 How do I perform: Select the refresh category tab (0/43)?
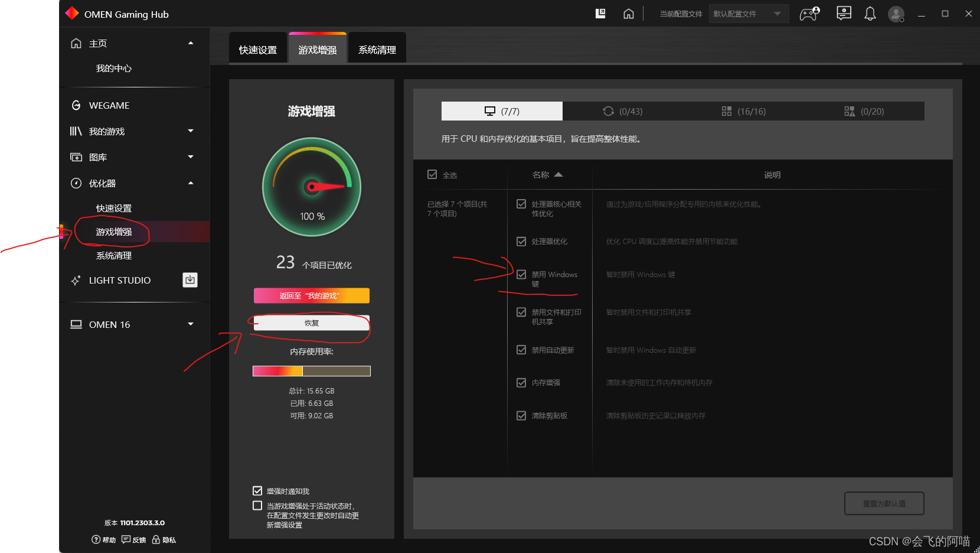pyautogui.click(x=623, y=111)
